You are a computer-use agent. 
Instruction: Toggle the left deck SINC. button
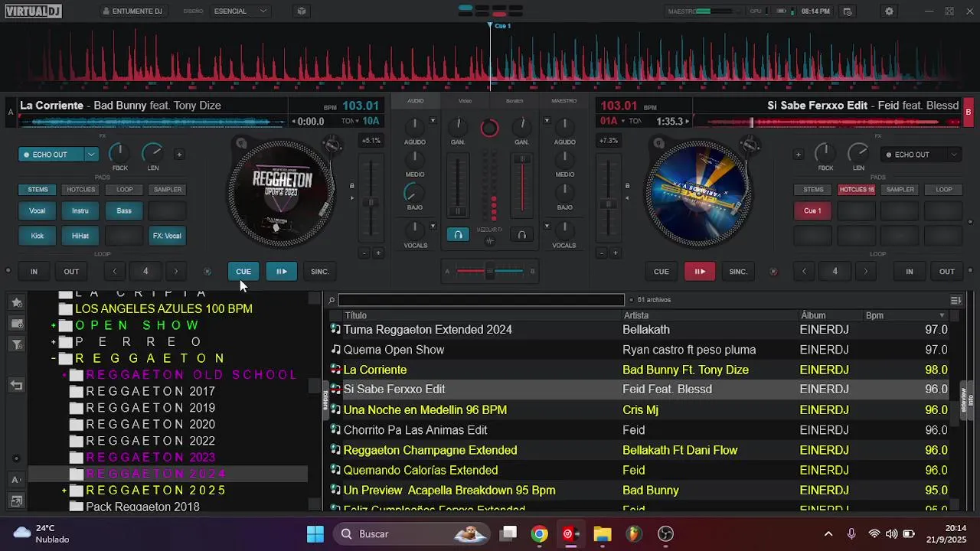(x=319, y=272)
